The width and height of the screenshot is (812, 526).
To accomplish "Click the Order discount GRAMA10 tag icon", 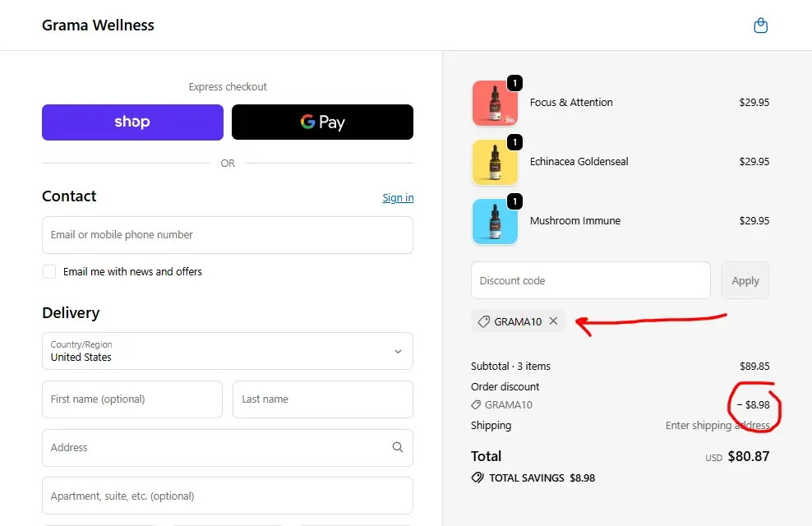I will click(x=476, y=405).
